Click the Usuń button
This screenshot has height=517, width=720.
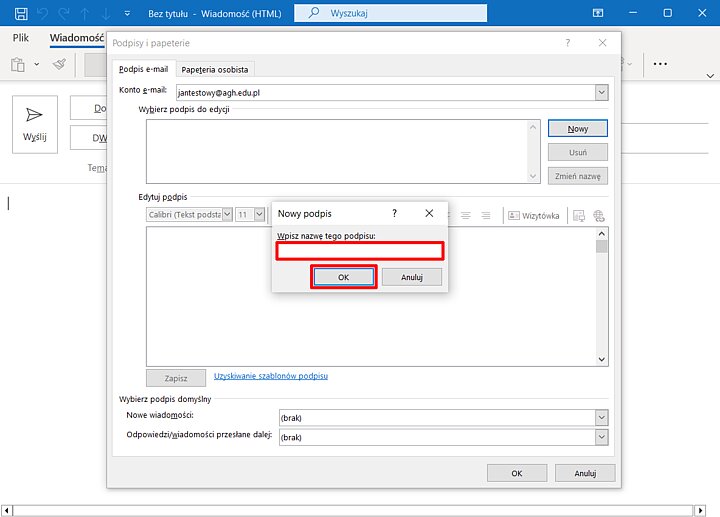(x=578, y=152)
